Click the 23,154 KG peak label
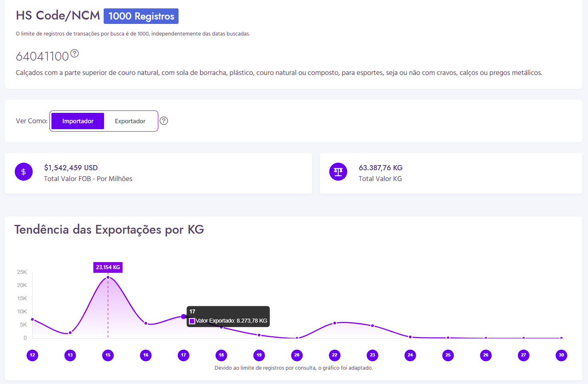Screen dimensions: 588x384 108,267
